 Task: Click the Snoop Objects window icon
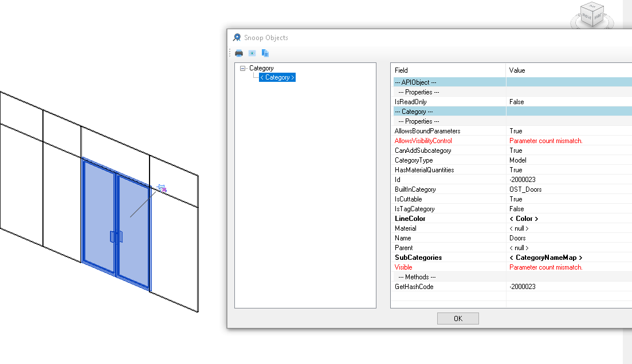click(x=237, y=38)
